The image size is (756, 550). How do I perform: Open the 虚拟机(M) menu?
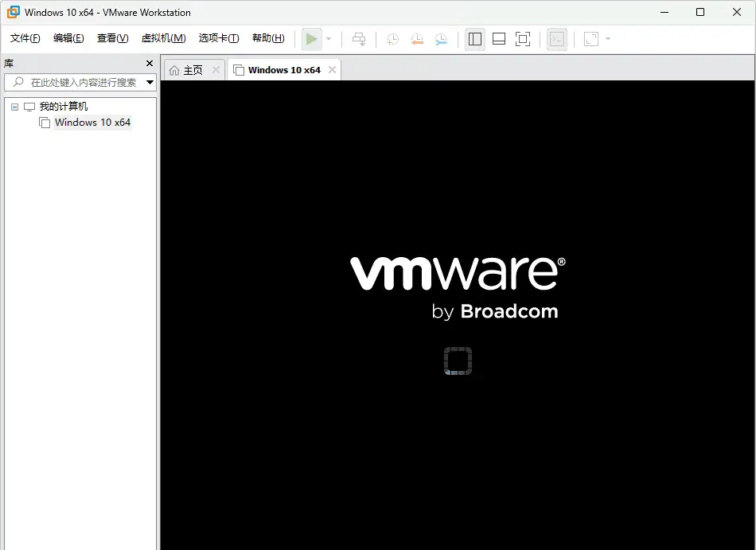[x=163, y=38]
